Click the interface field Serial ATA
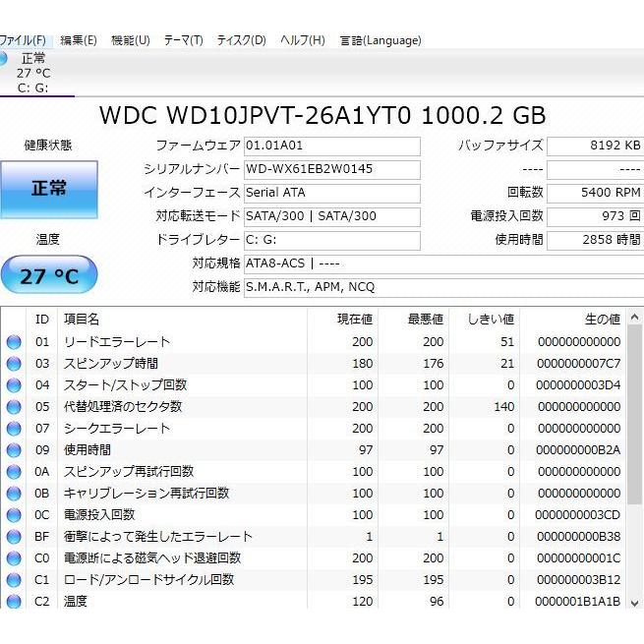The image size is (644, 644). [332, 193]
